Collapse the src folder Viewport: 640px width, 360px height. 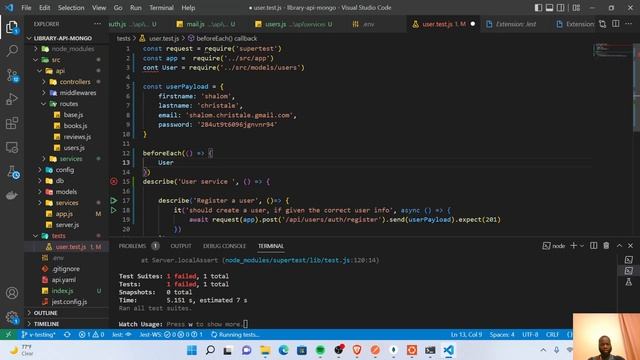pos(36,60)
